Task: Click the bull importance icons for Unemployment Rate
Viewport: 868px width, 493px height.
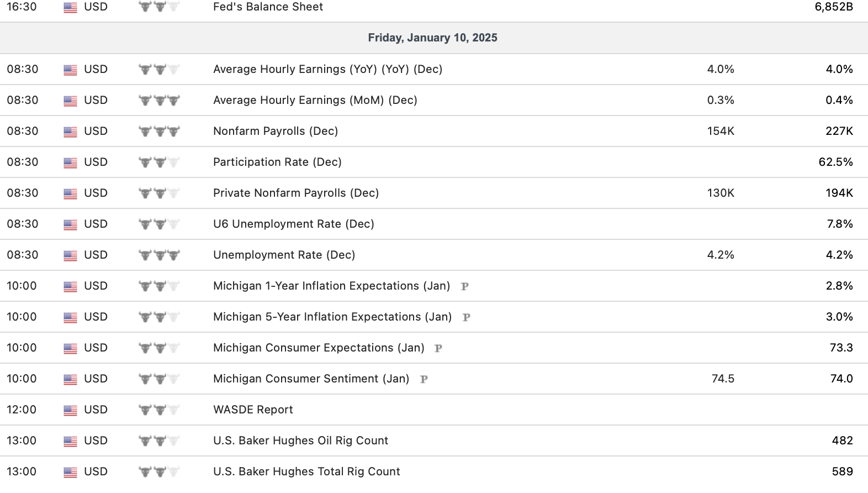Action: pos(159,255)
